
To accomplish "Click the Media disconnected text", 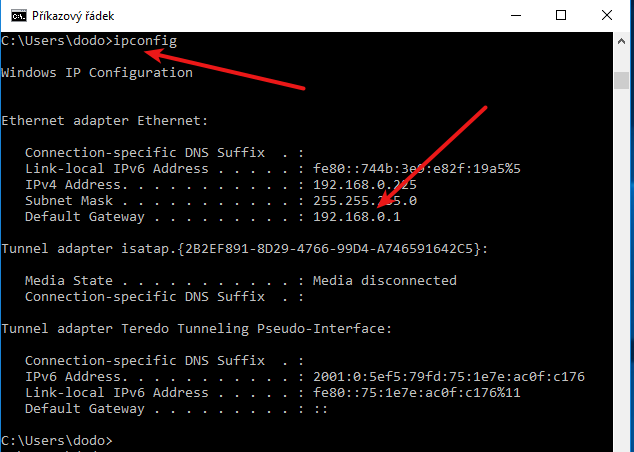I will point(384,280).
